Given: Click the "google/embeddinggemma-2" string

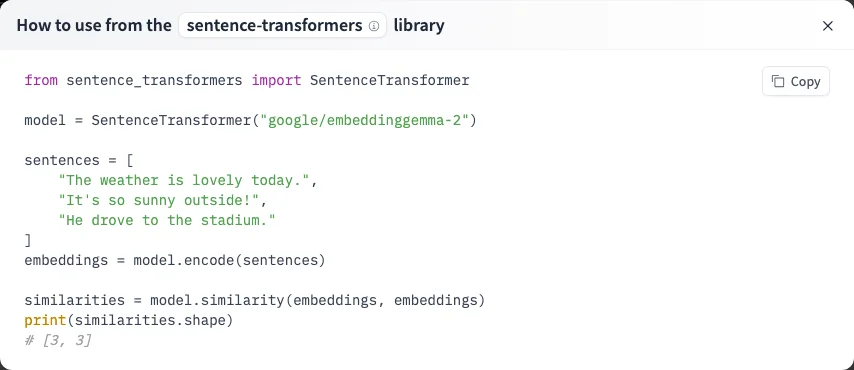Looking at the screenshot, I should (x=364, y=120).
